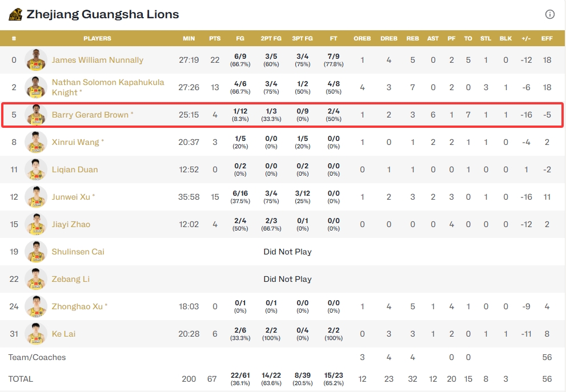Image resolution: width=566 pixels, height=392 pixels.
Task: Click Barry Gerard Brown's avatar
Action: [x=36, y=115]
